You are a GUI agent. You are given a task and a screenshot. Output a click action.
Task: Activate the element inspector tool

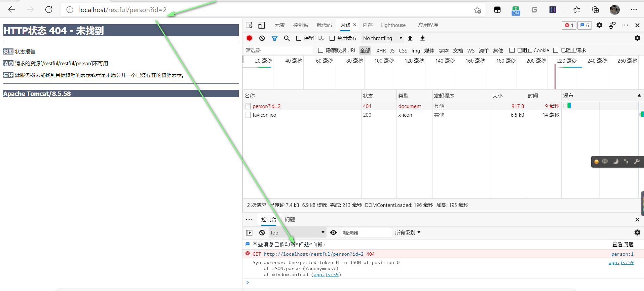[x=249, y=25]
